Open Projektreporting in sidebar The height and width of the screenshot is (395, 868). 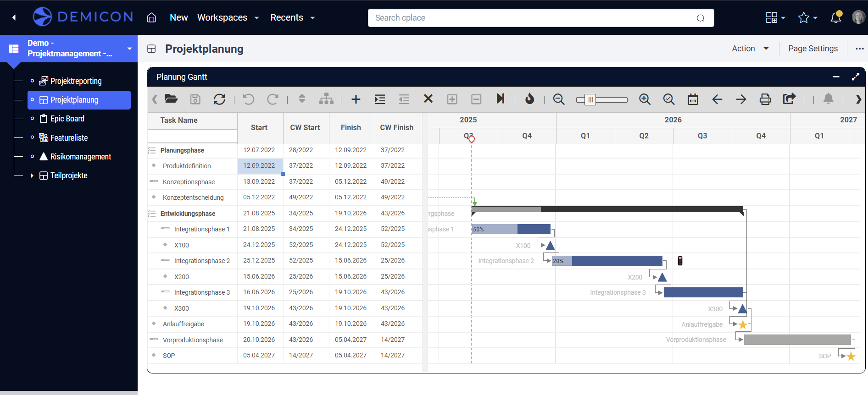point(76,81)
